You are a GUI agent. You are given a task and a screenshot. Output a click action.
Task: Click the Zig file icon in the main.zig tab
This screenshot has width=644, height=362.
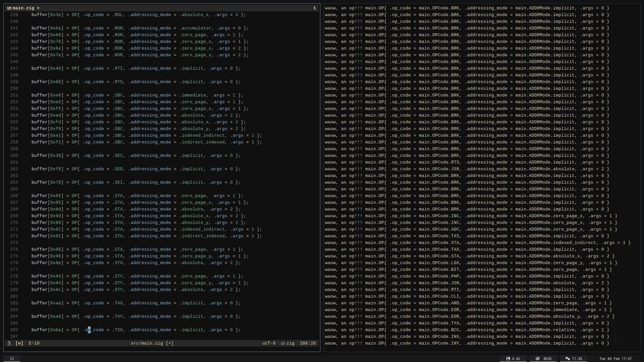[x=9, y=8]
